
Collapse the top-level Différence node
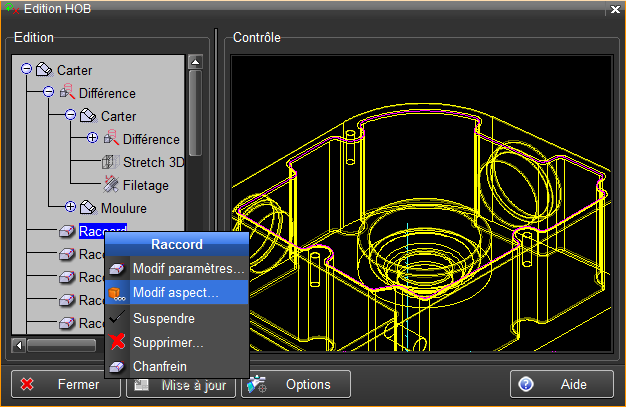[48, 93]
